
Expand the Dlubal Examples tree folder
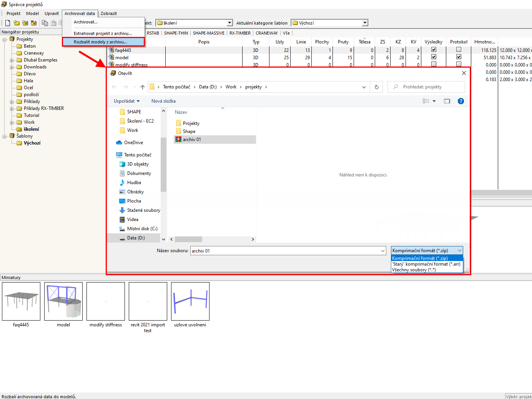(x=12, y=60)
